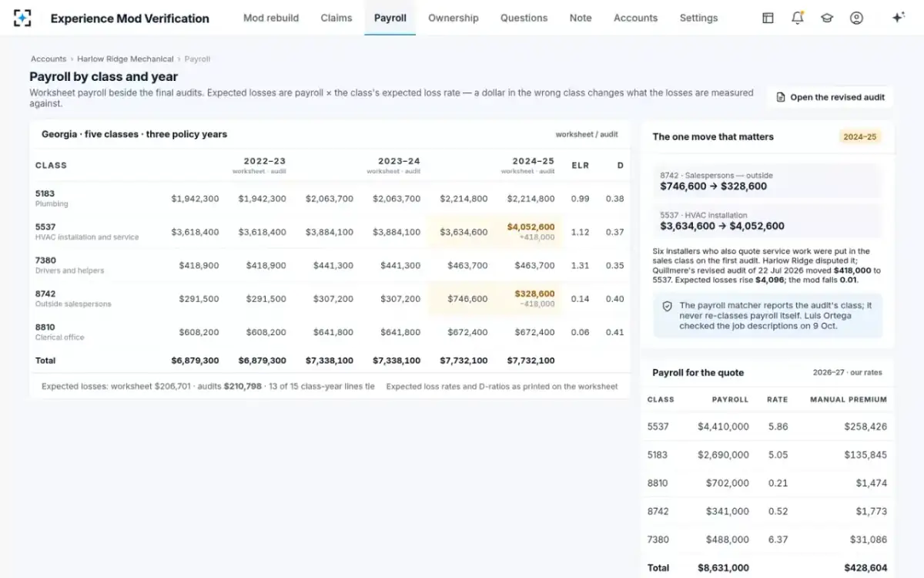Click the 'Georgia · five classes · three policy years' title
924x578 pixels.
point(134,134)
